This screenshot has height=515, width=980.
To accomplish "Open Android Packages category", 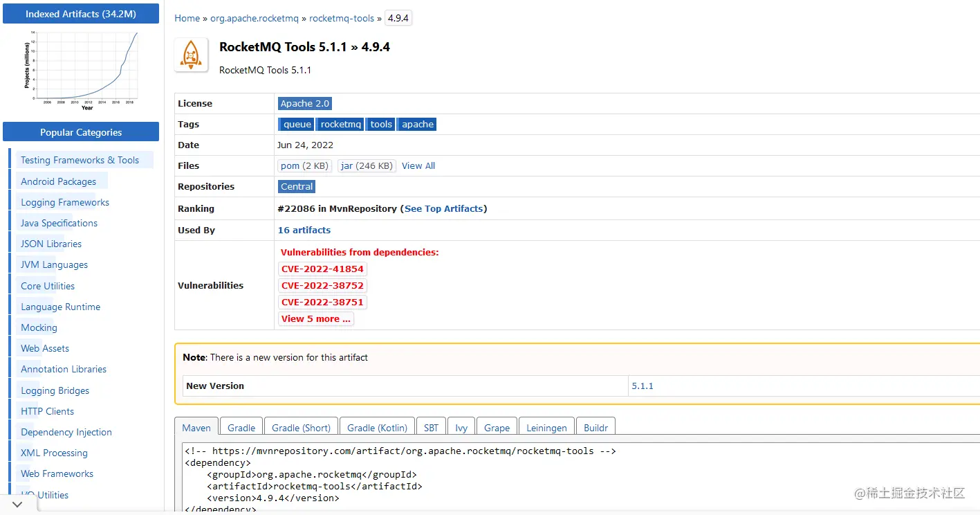I will click(59, 181).
